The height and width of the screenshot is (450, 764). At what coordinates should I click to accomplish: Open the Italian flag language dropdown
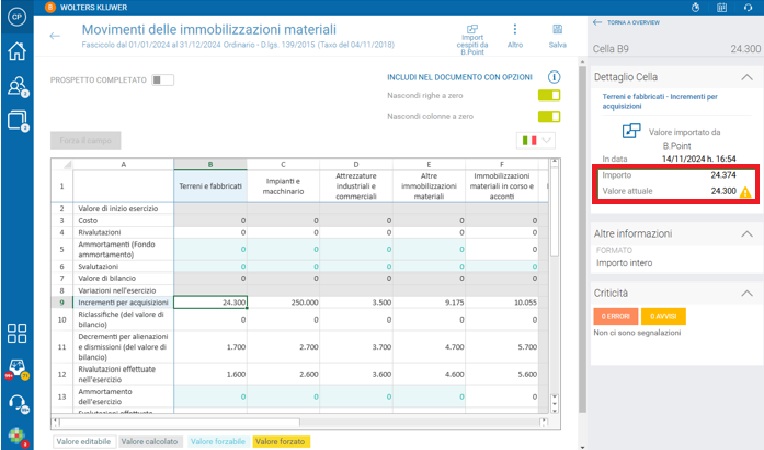coord(535,140)
